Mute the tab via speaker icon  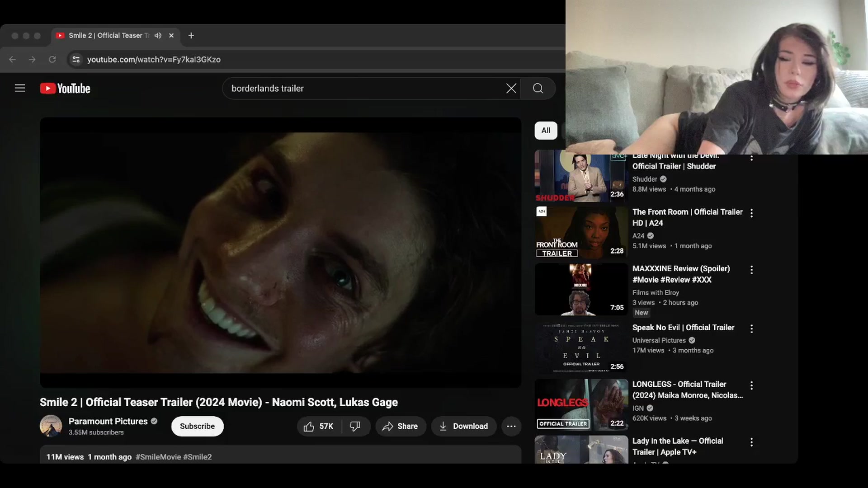coord(158,35)
